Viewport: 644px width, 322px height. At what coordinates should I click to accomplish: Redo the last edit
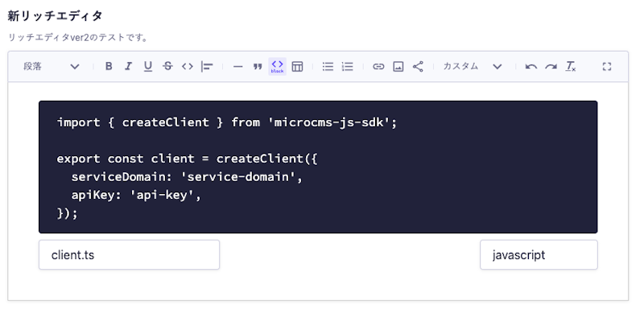pyautogui.click(x=551, y=67)
